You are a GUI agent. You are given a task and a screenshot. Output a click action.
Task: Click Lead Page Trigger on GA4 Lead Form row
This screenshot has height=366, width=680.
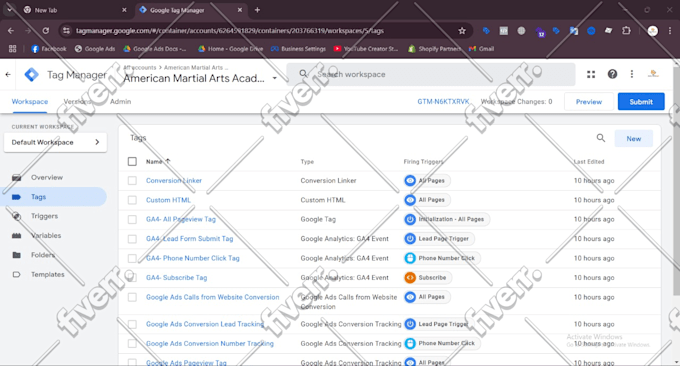439,239
